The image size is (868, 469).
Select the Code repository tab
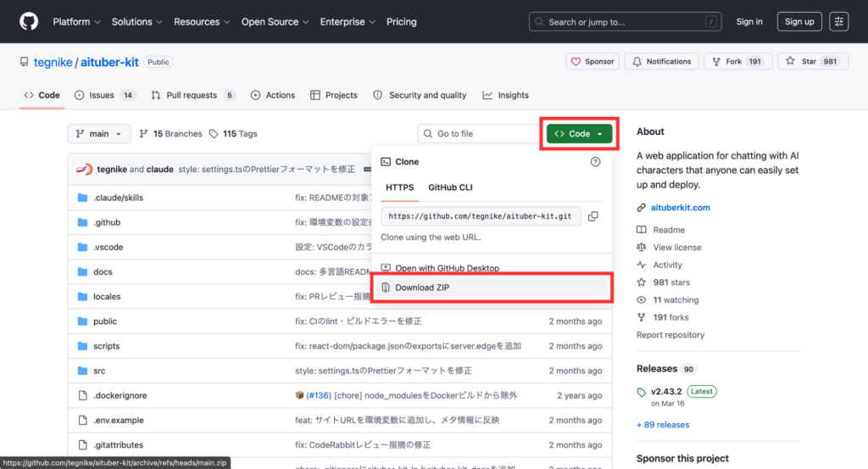(x=42, y=95)
